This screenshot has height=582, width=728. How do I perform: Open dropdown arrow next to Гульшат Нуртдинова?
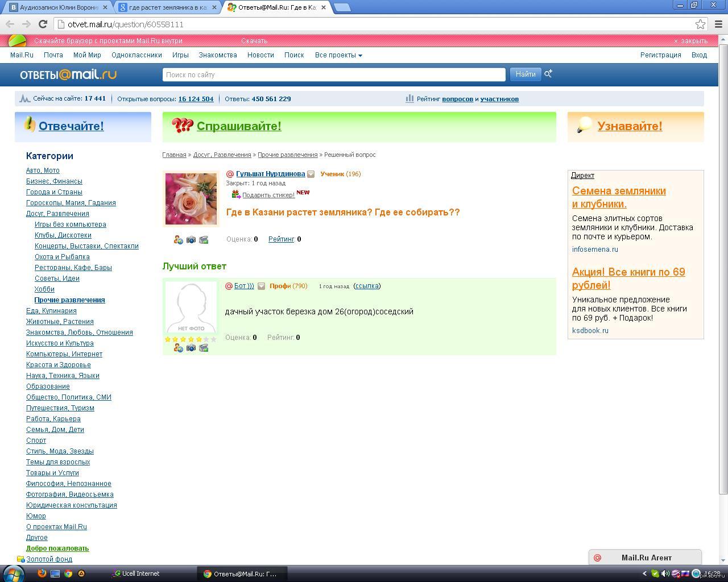pyautogui.click(x=311, y=174)
